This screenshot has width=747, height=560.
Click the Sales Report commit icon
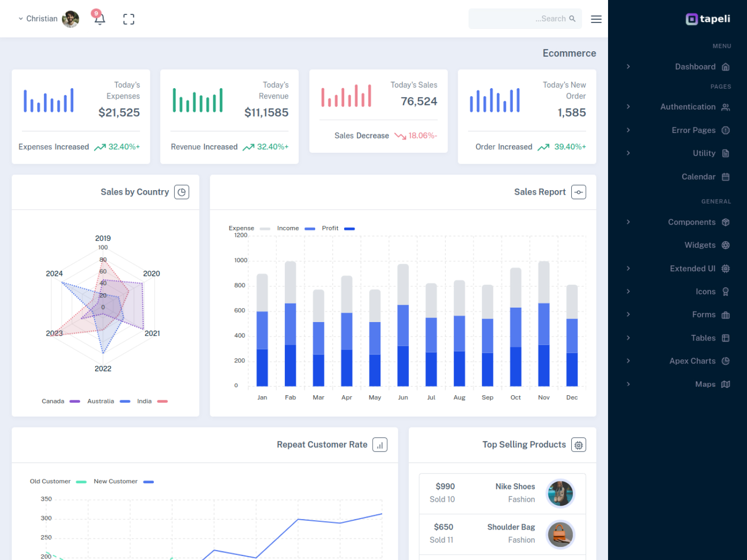click(x=579, y=192)
